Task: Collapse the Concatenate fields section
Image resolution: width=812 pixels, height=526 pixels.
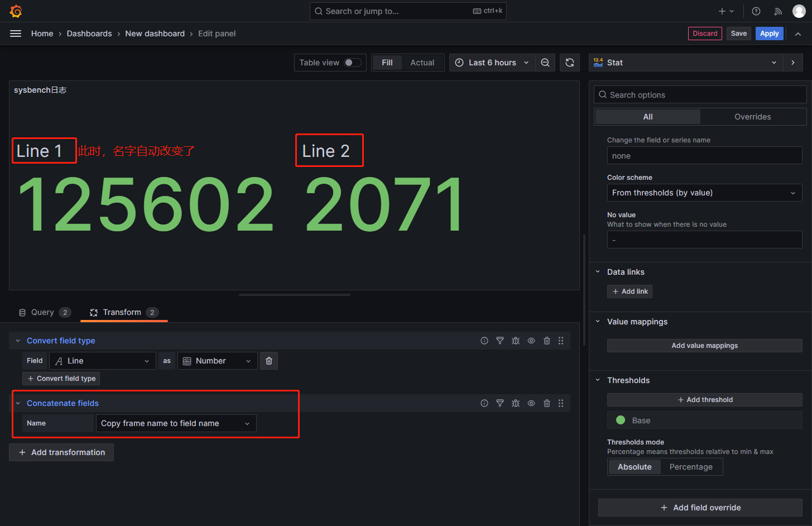Action: point(18,403)
